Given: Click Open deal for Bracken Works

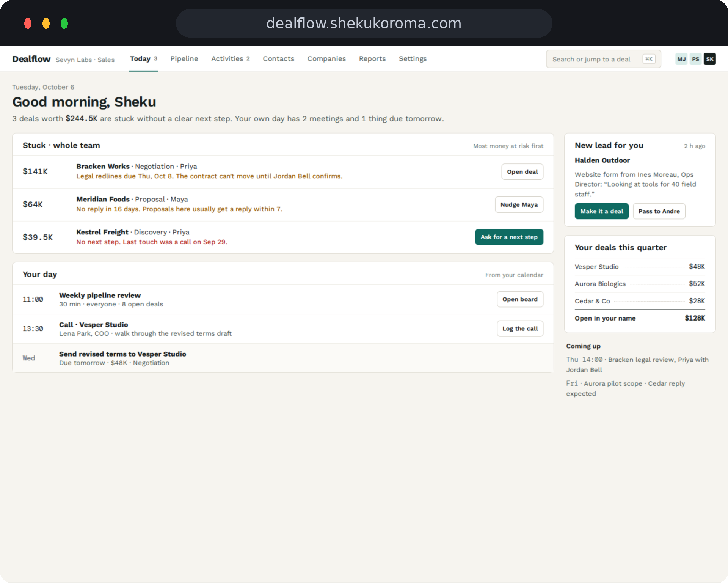Looking at the screenshot, I should click(x=522, y=172).
